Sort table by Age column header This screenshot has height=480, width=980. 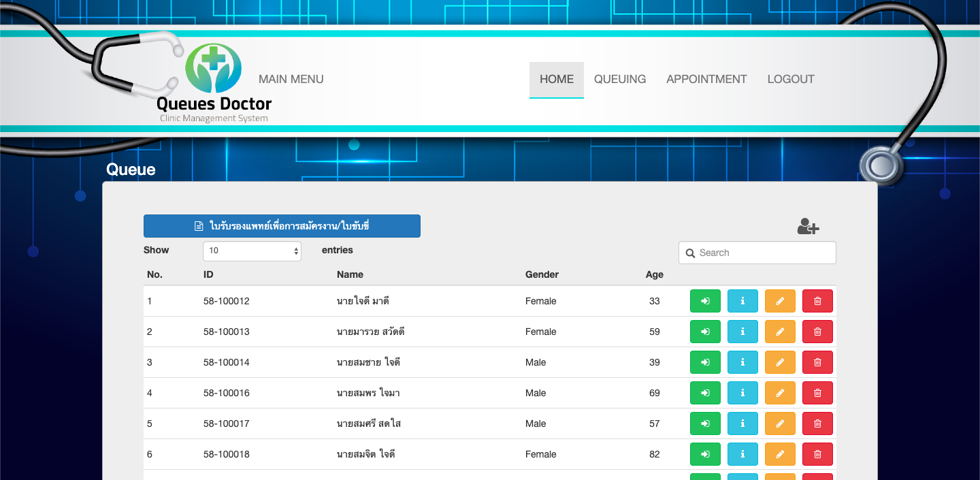[x=654, y=274]
